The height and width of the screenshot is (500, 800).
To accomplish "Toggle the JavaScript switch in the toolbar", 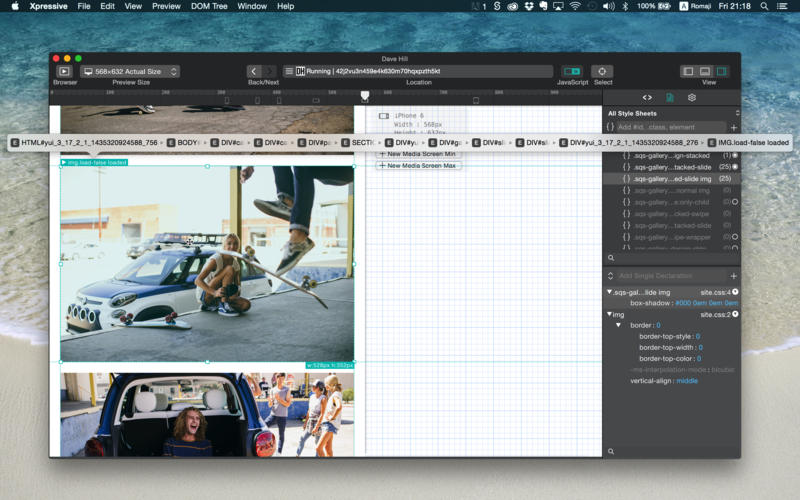I will (572, 72).
